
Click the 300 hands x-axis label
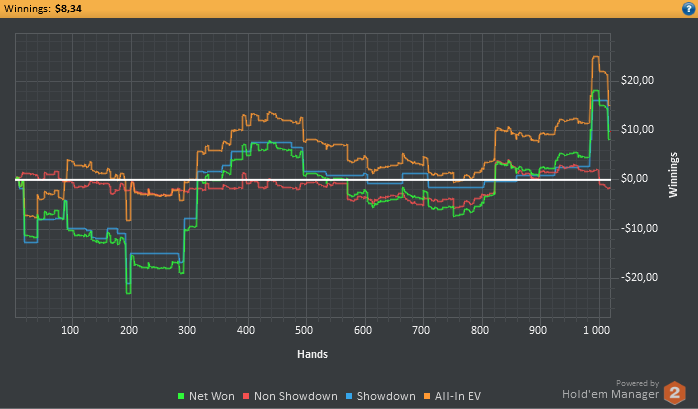click(187, 330)
